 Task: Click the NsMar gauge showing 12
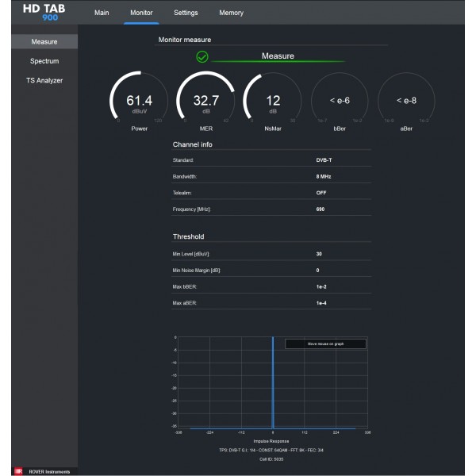click(x=273, y=101)
